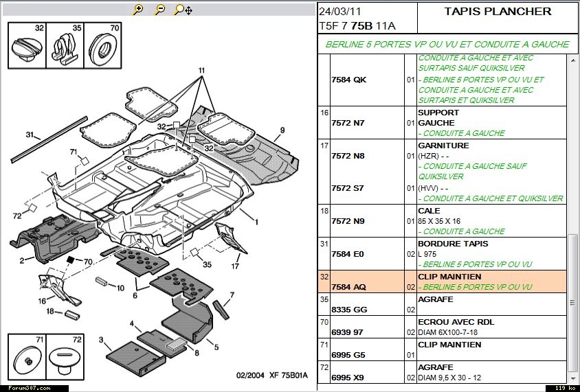The image size is (580, 392).
Task: Click the zoom in magnifier icon
Action: pyautogui.click(x=138, y=10)
